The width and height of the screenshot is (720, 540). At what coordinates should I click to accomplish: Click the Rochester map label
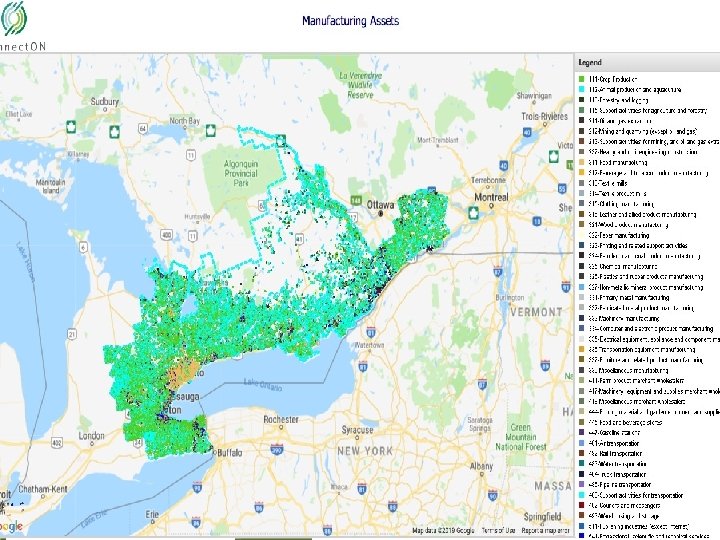(281, 419)
